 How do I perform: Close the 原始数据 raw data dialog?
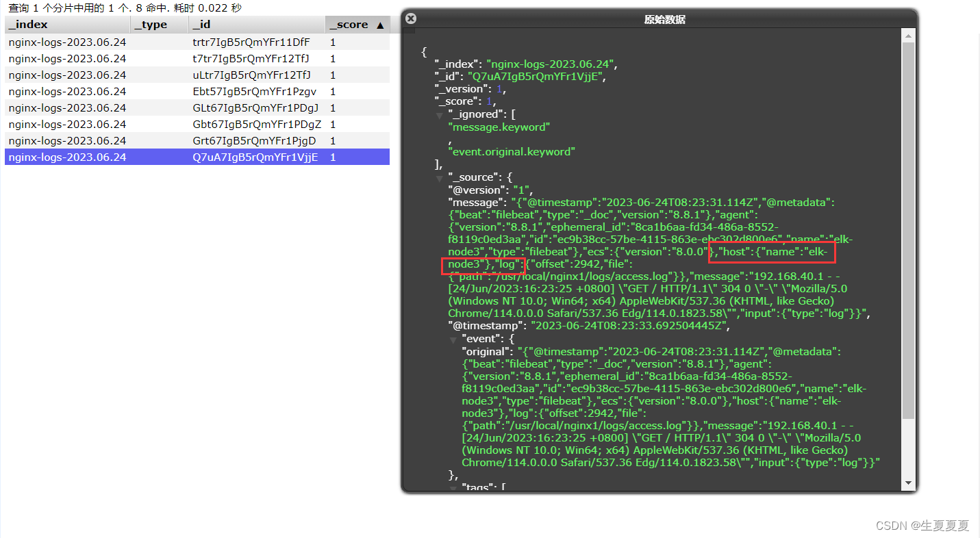pyautogui.click(x=410, y=19)
